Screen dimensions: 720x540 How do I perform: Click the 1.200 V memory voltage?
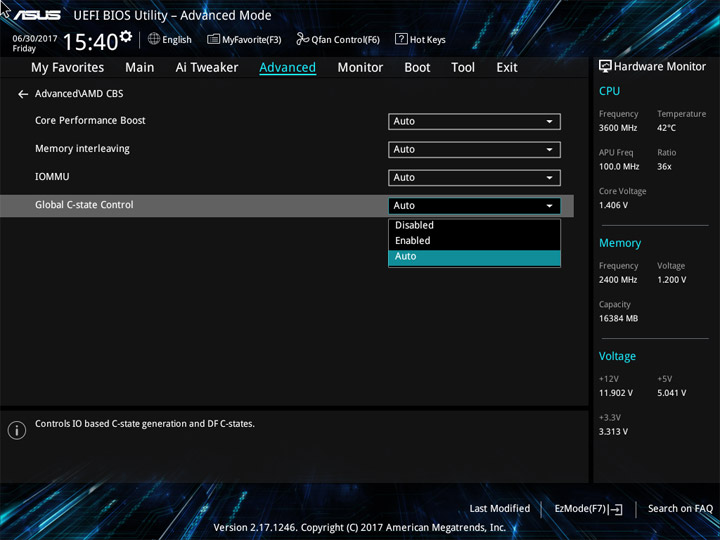click(672, 280)
